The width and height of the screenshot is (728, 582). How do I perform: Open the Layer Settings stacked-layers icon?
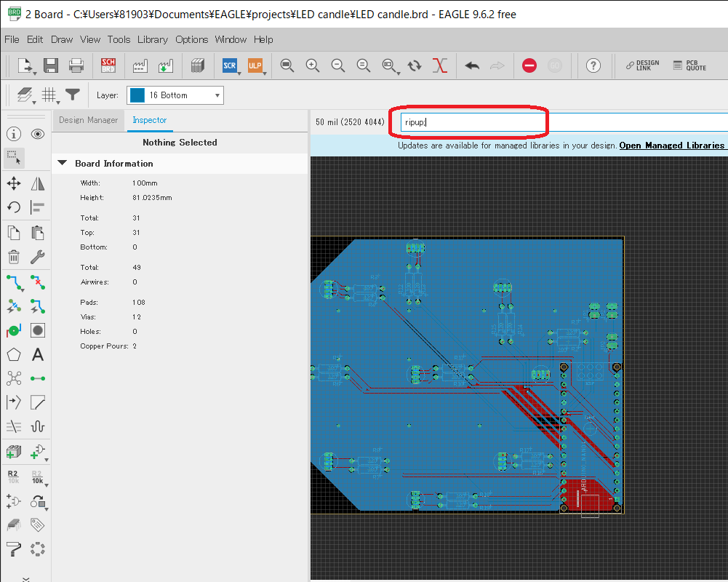coord(25,95)
